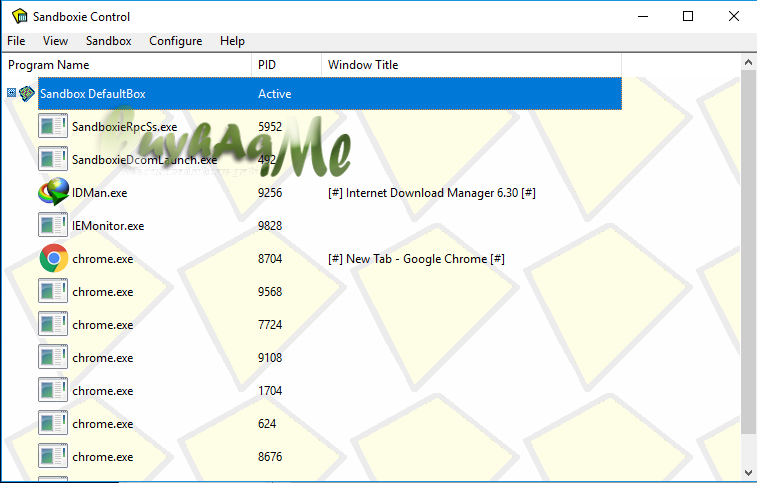Click the Sandbox DefaultBox sandbox icon

pyautogui.click(x=27, y=94)
